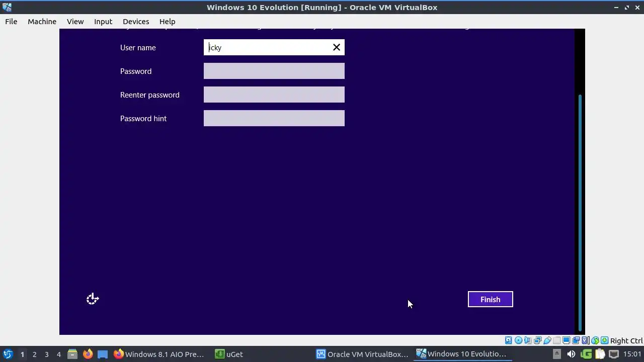Switch to workspace 2
Image resolution: width=644 pixels, height=362 pixels.
tap(34, 354)
